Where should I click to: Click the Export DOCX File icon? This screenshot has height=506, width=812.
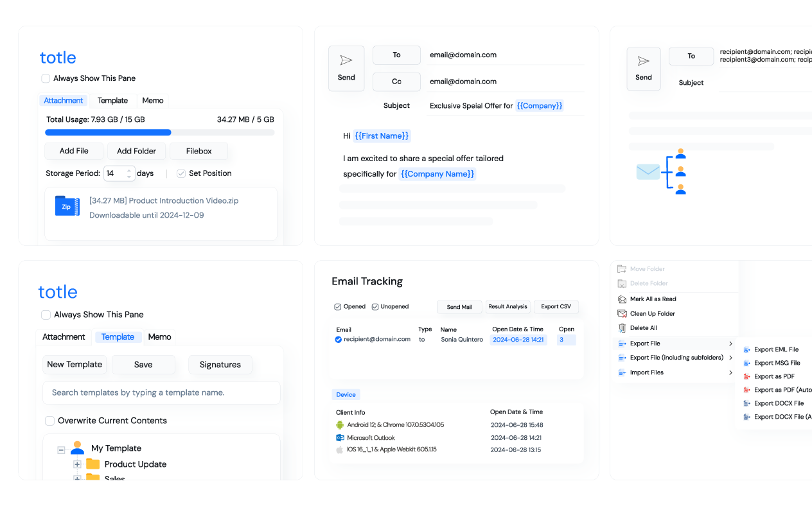click(x=746, y=404)
